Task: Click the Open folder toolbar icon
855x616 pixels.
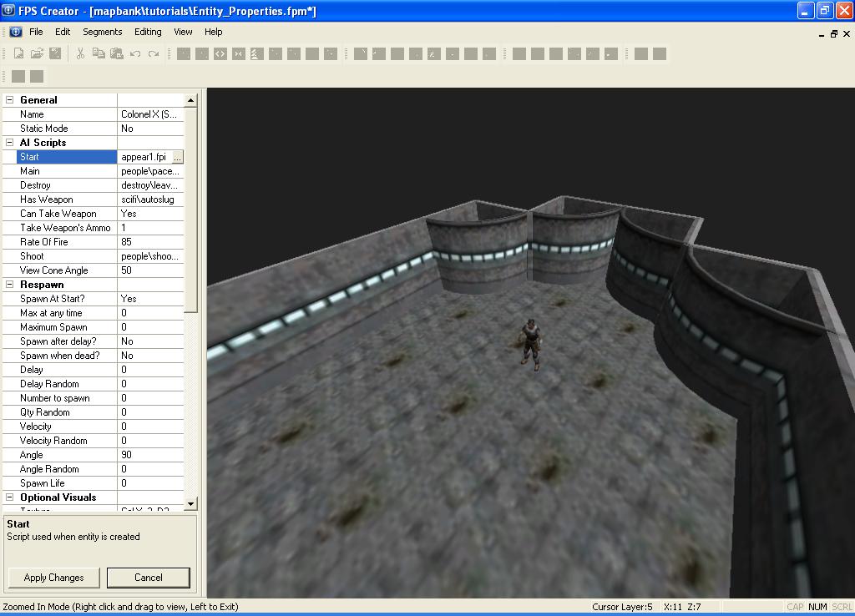Action: tap(37, 53)
